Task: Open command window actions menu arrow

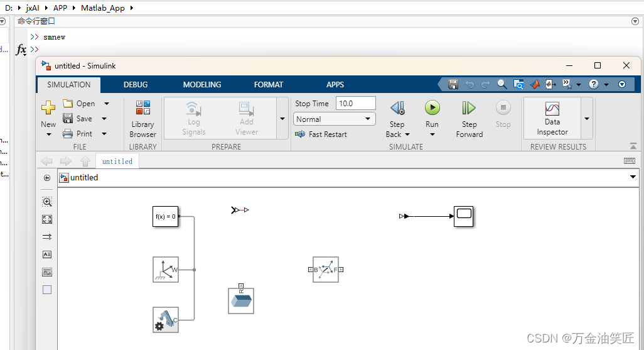Action: pyautogui.click(x=635, y=21)
